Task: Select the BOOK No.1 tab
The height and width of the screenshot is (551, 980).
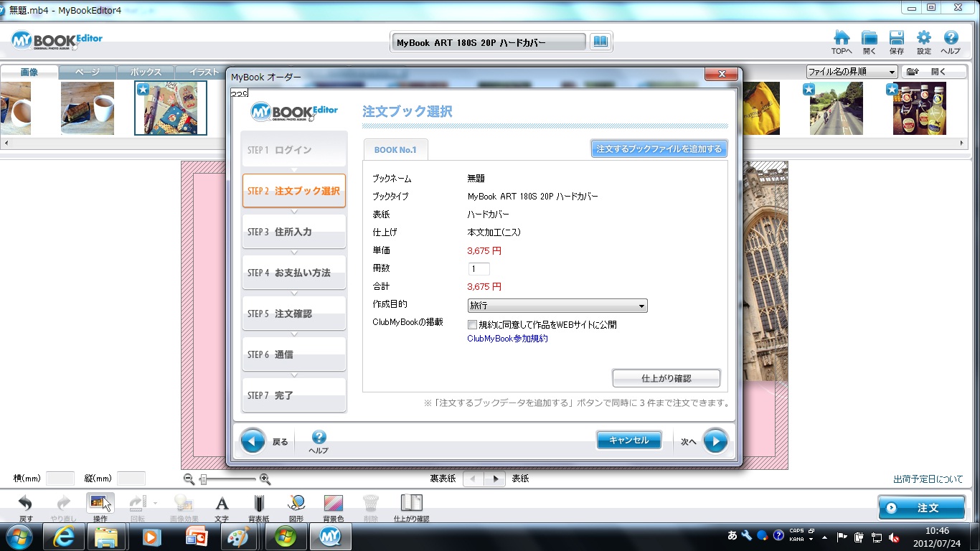Action: tap(395, 150)
